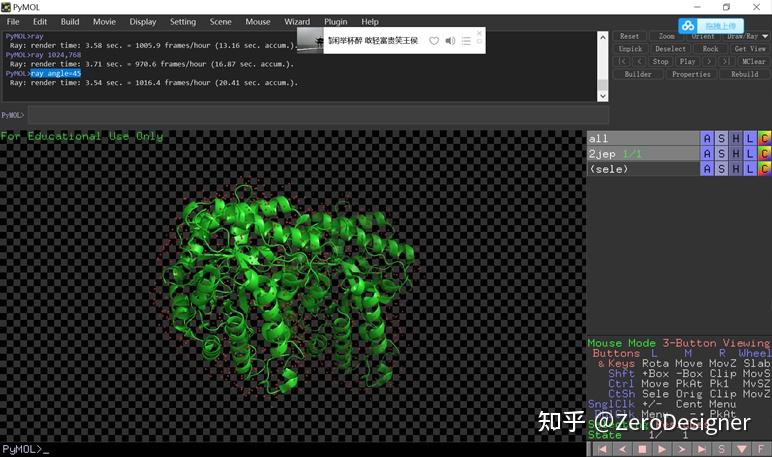The height and width of the screenshot is (457, 772).
Task: Click the Rebuild button
Action: pos(744,74)
